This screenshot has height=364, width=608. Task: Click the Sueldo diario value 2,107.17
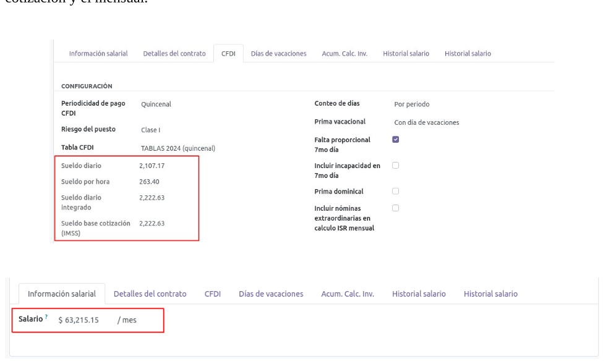tap(152, 166)
